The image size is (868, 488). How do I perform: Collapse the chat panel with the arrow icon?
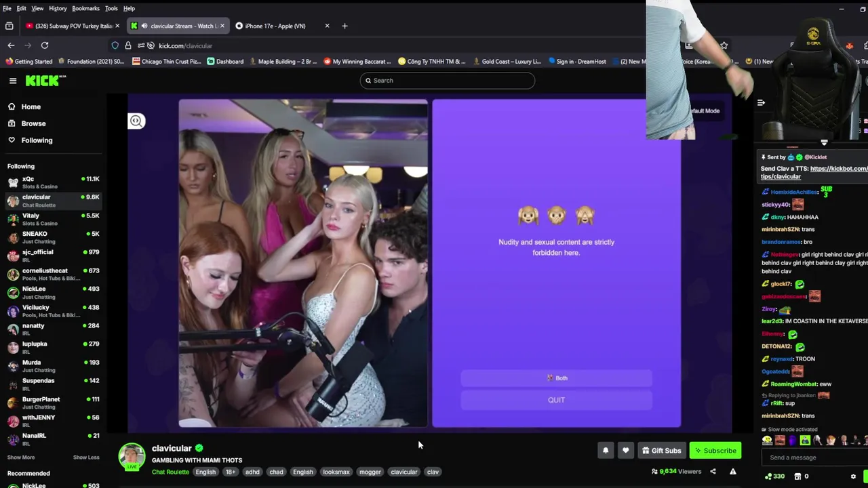click(x=761, y=103)
